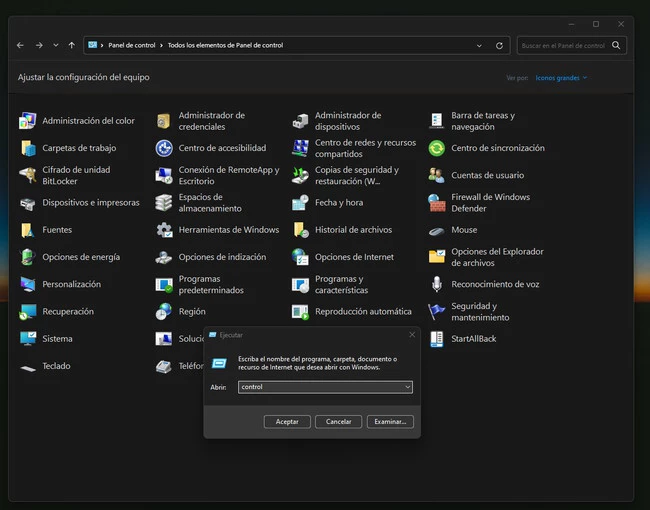Refresh the Control Panel view
The width and height of the screenshot is (650, 510).
click(x=499, y=46)
